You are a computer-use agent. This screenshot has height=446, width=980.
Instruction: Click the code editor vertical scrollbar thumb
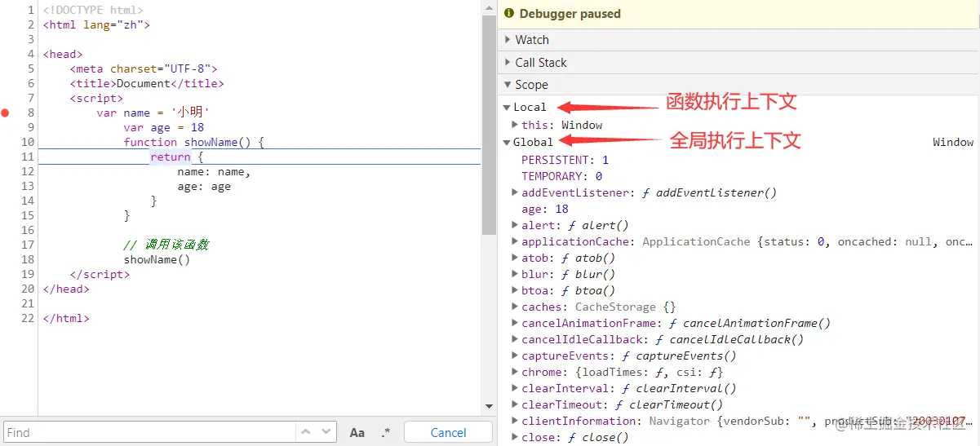(x=489, y=125)
